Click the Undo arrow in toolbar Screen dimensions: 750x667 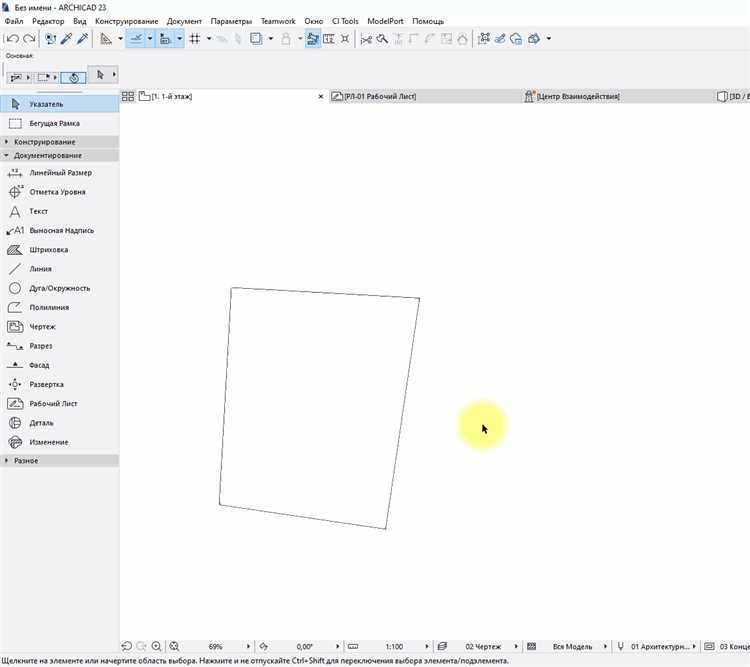[12, 39]
